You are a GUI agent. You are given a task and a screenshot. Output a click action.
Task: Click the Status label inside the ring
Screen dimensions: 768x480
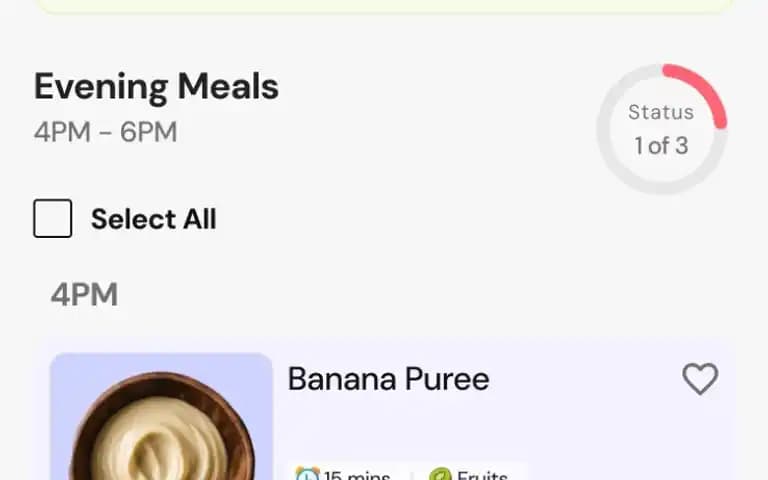pyautogui.click(x=661, y=112)
